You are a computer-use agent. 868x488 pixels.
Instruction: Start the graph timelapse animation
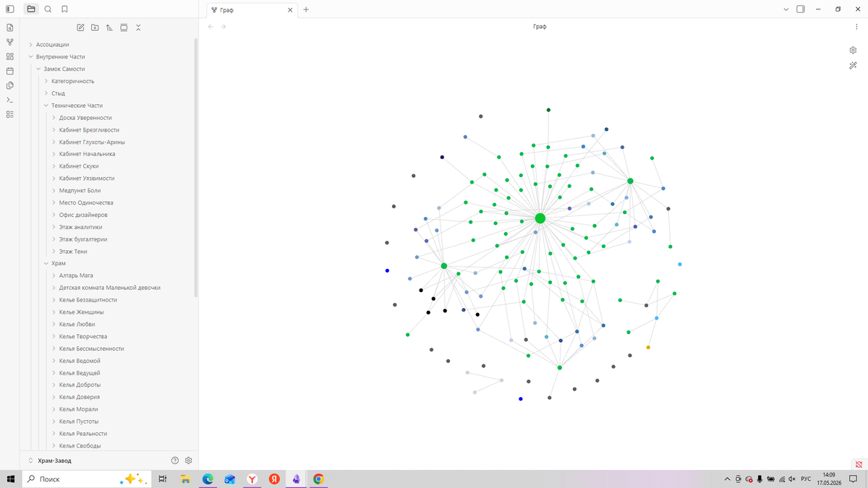pos(854,66)
